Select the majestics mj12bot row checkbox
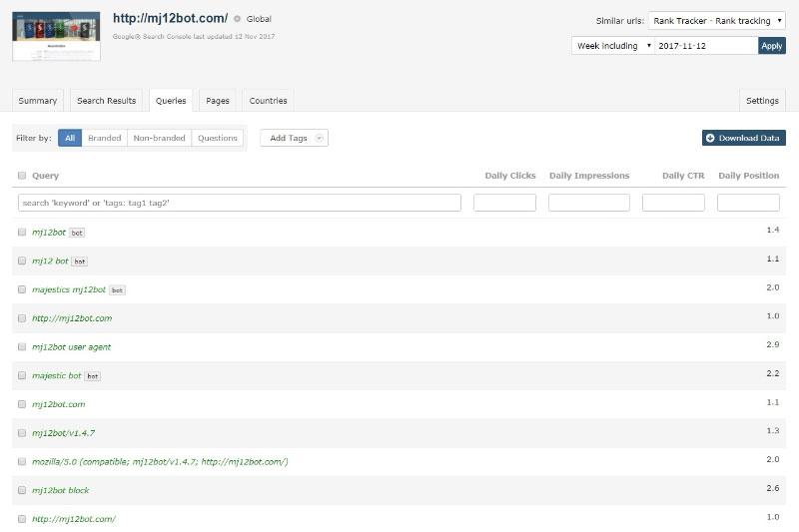799x532 pixels. pos(22,289)
